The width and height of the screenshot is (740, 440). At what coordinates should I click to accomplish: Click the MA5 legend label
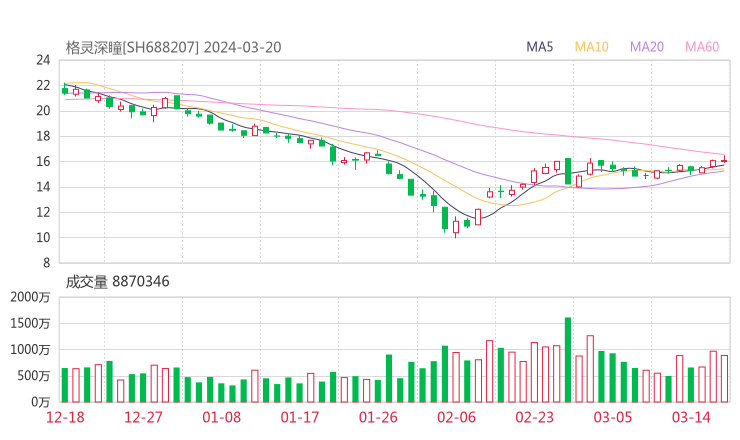[539, 47]
